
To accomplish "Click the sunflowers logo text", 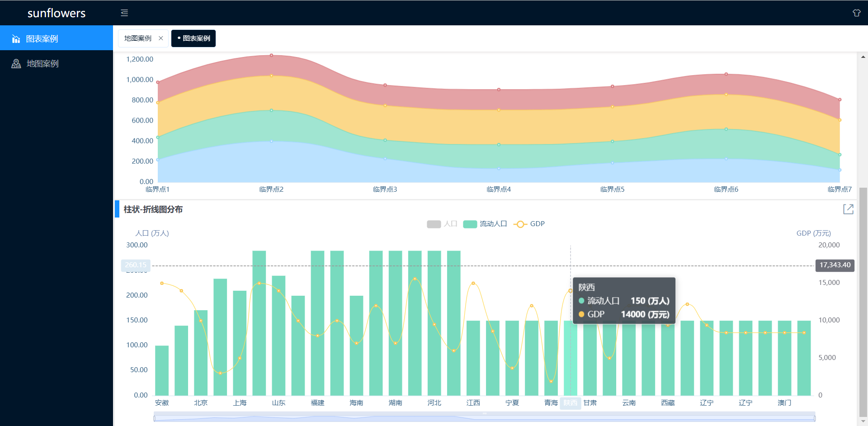I will click(x=57, y=13).
